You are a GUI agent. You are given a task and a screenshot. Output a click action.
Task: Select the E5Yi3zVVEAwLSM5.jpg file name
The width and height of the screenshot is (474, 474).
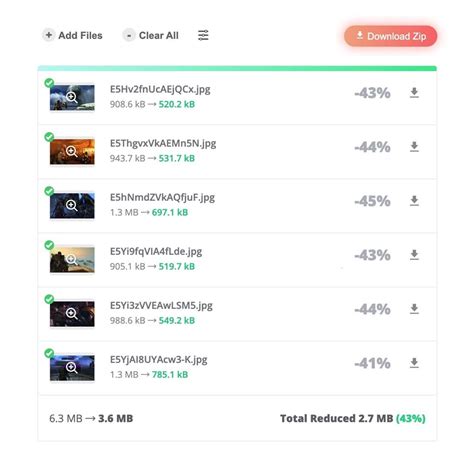(161, 306)
